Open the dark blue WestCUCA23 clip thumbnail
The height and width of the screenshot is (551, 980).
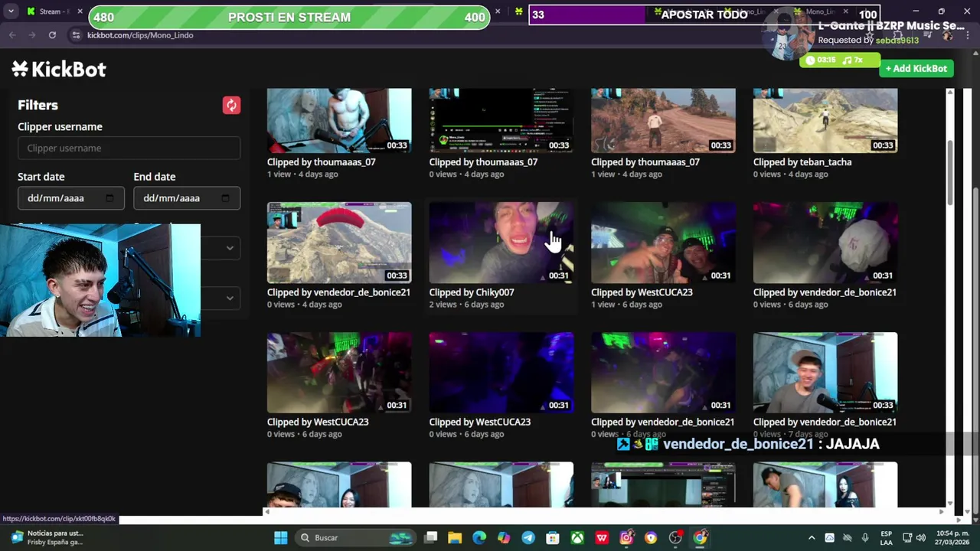501,373
